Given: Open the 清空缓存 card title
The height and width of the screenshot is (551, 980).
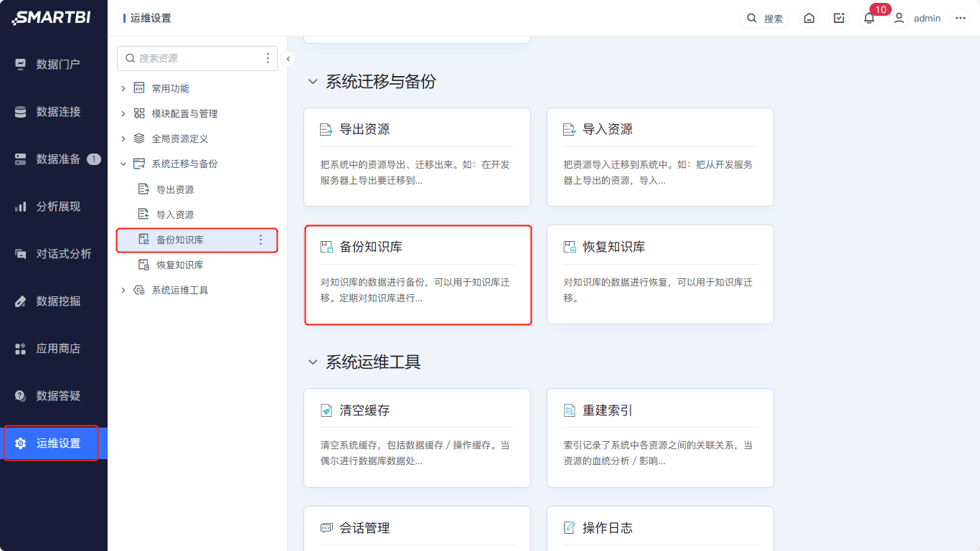Looking at the screenshot, I should (x=364, y=410).
